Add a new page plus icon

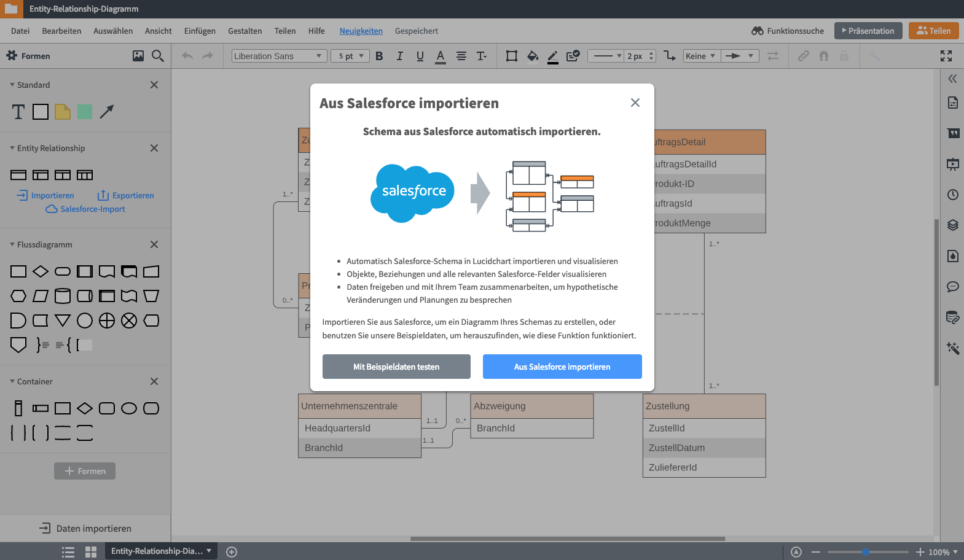(232, 552)
